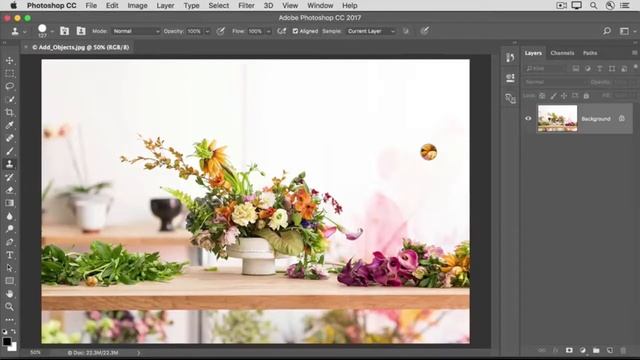Switch to the Paths tab
Viewport: 640px width, 360px height.
590,53
